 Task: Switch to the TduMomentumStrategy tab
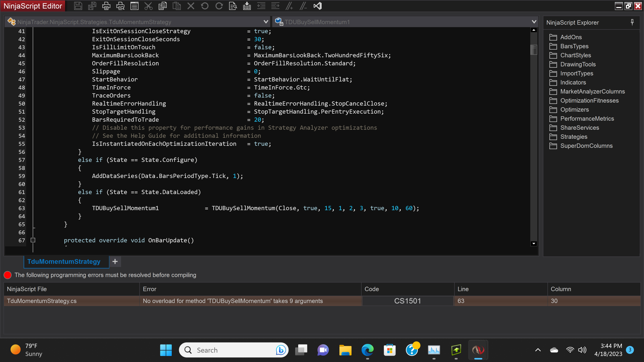pos(64,261)
